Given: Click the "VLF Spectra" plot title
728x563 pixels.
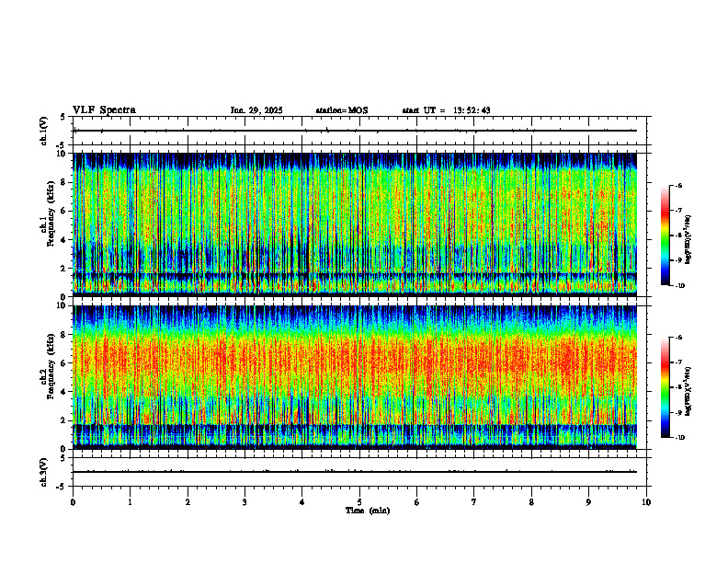Looking at the screenshot, I should pos(104,110).
